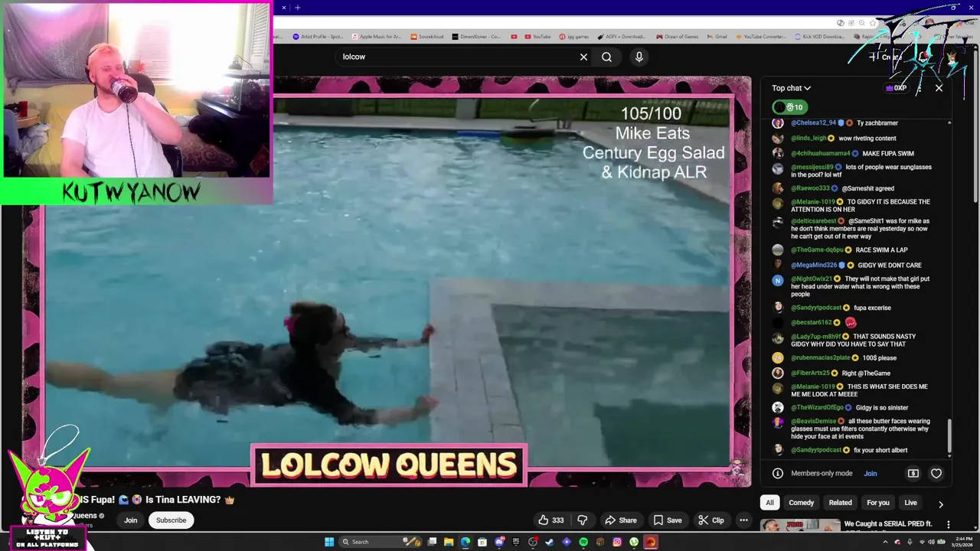980x551 pixels.
Task: Click @Chelsea12_94 username in chat
Action: point(814,123)
